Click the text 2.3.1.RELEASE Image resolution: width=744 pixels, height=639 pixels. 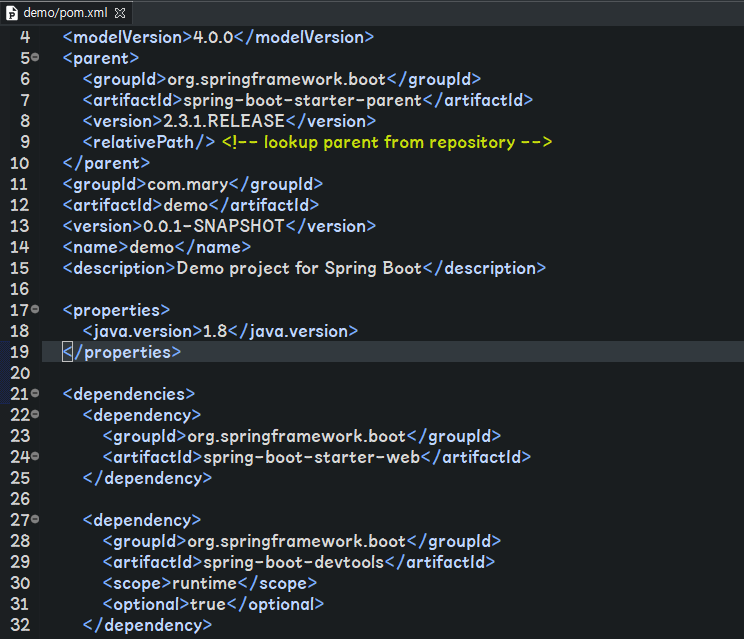point(223,121)
